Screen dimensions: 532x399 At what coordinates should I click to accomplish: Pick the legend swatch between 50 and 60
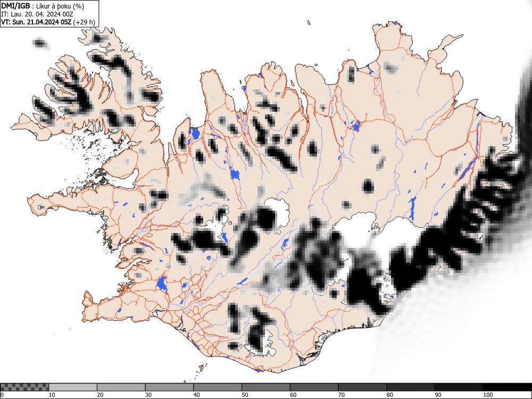[265, 387]
